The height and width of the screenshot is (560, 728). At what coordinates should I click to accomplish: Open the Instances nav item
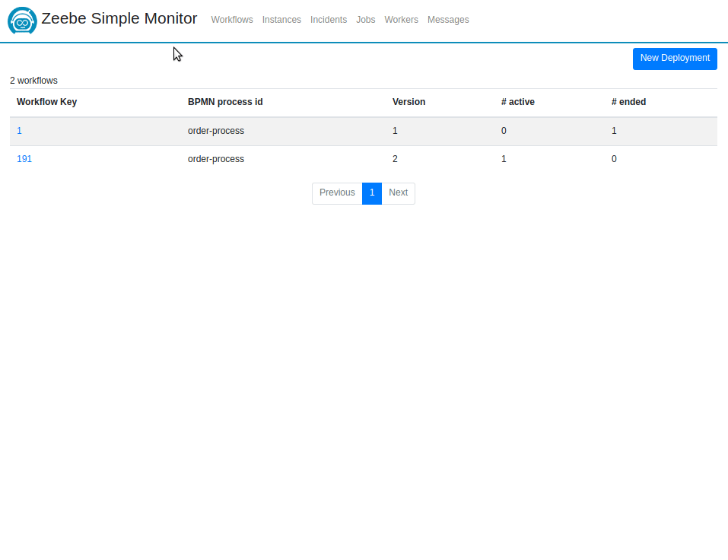[281, 20]
